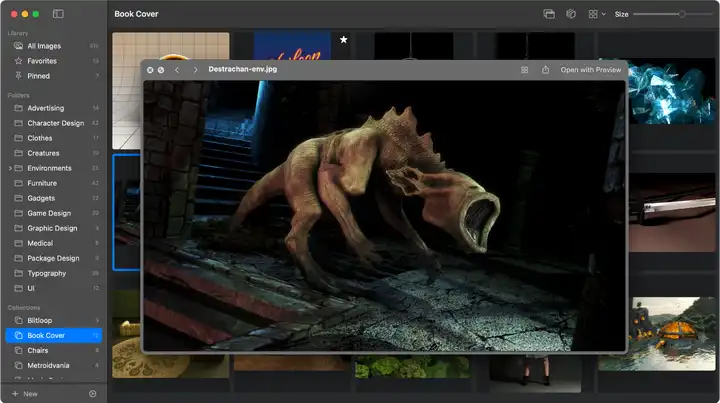Image resolution: width=720 pixels, height=403 pixels.
Task: Click the share icon in the preview header
Action: point(545,70)
